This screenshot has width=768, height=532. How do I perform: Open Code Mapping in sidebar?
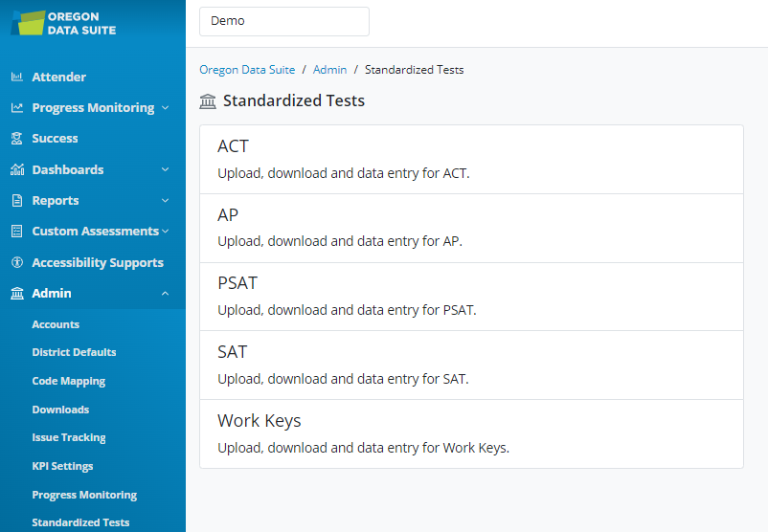pos(68,381)
